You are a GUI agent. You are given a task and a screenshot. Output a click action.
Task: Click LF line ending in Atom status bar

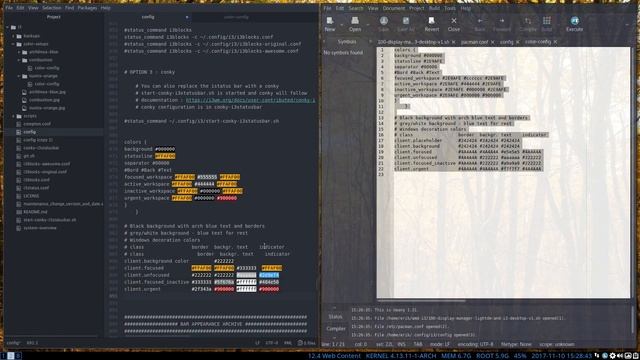(x=257, y=343)
